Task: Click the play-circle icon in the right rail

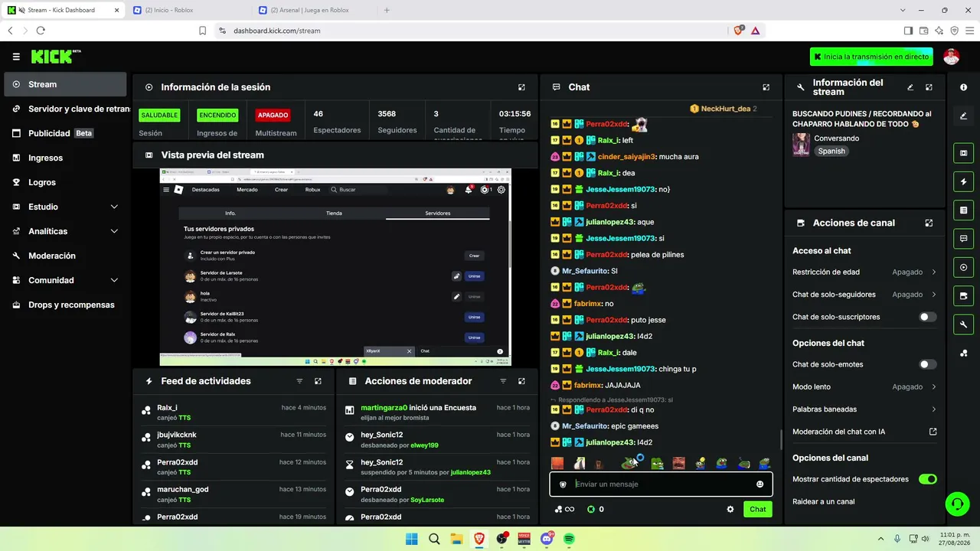Action: [963, 267]
